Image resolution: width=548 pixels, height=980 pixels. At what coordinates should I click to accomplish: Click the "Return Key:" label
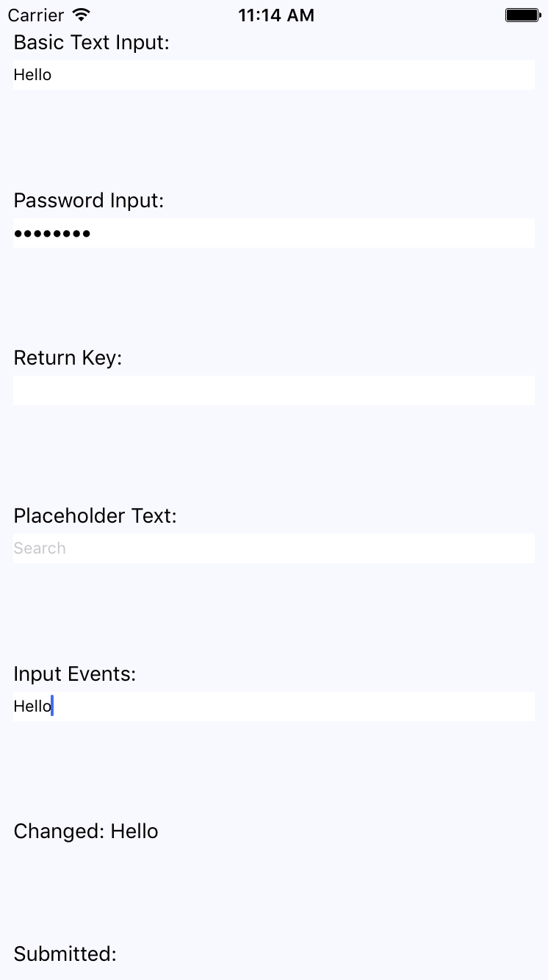click(x=68, y=358)
